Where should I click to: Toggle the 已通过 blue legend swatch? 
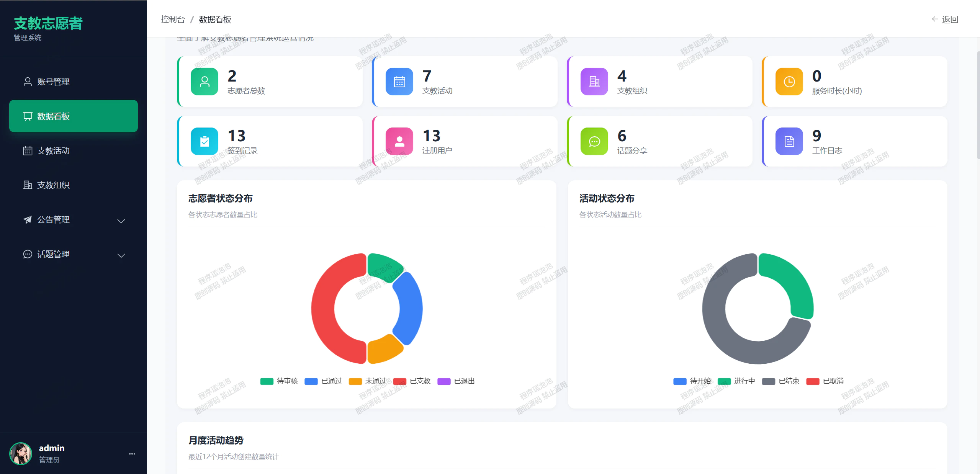click(311, 381)
